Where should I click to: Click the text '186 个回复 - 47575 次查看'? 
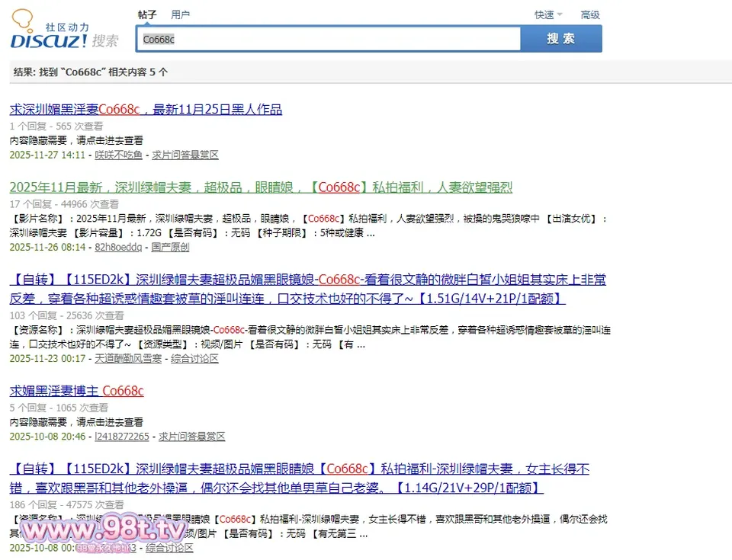coord(67,505)
